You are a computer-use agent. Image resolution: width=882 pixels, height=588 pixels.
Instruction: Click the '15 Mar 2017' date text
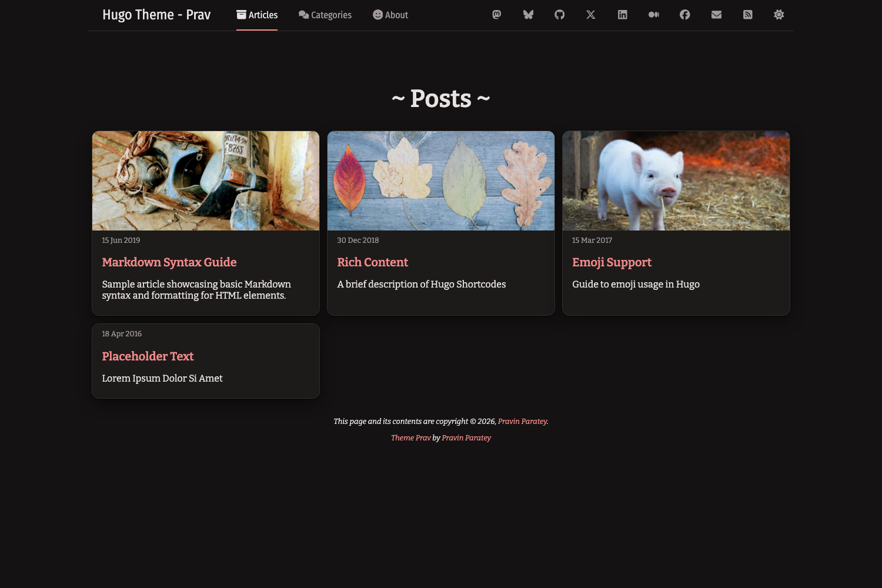pos(592,240)
